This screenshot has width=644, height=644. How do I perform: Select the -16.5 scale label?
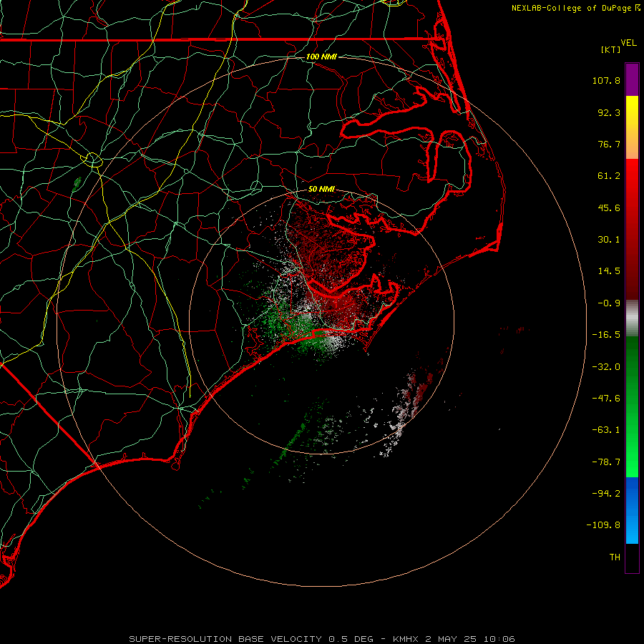(x=606, y=335)
